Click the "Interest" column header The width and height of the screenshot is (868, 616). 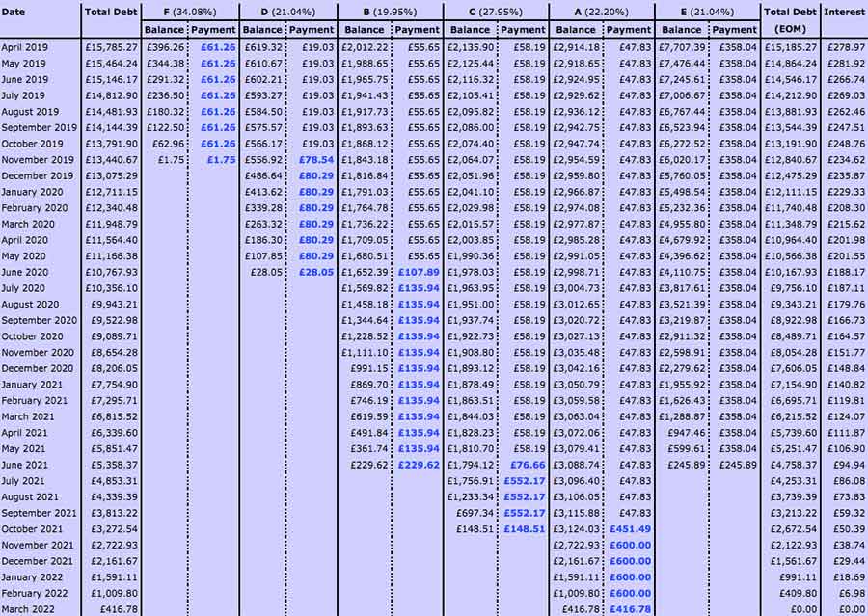844,12
